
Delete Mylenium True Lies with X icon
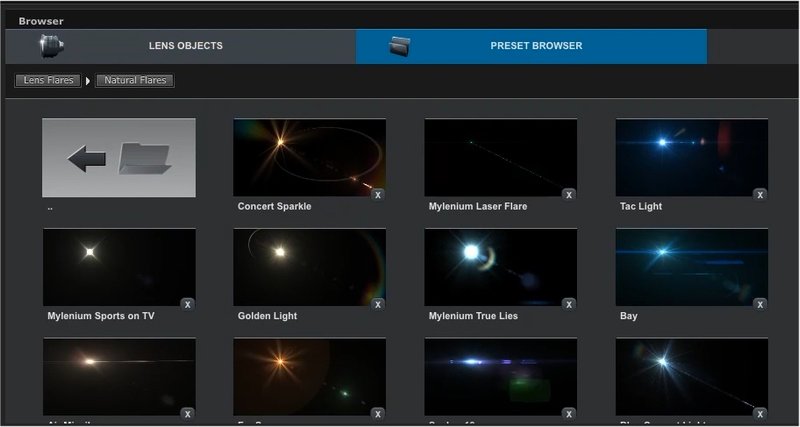click(569, 305)
